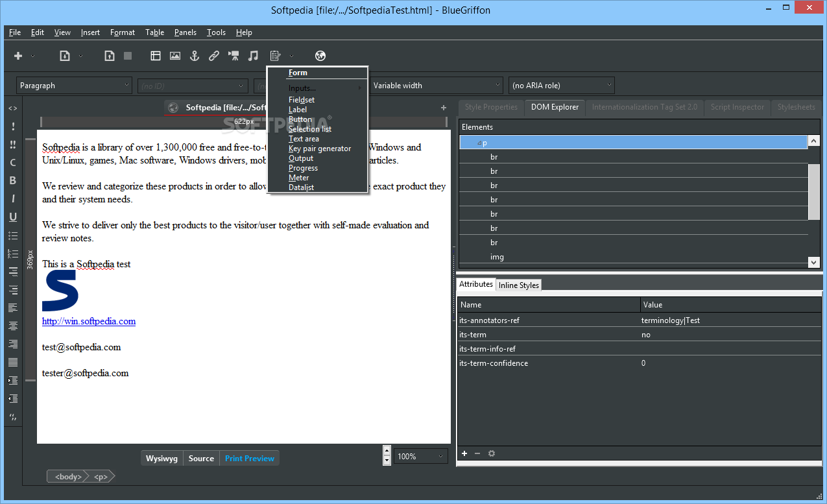The height and width of the screenshot is (504, 827).
Task: Expand the arrow next to New document icon
Action: click(x=33, y=56)
